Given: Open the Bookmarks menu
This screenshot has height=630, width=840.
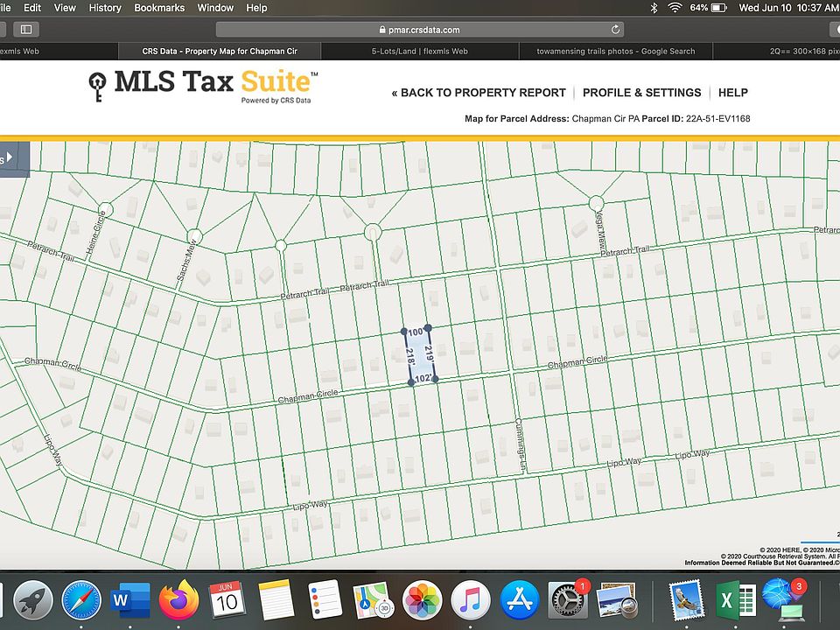Looking at the screenshot, I should (x=159, y=8).
